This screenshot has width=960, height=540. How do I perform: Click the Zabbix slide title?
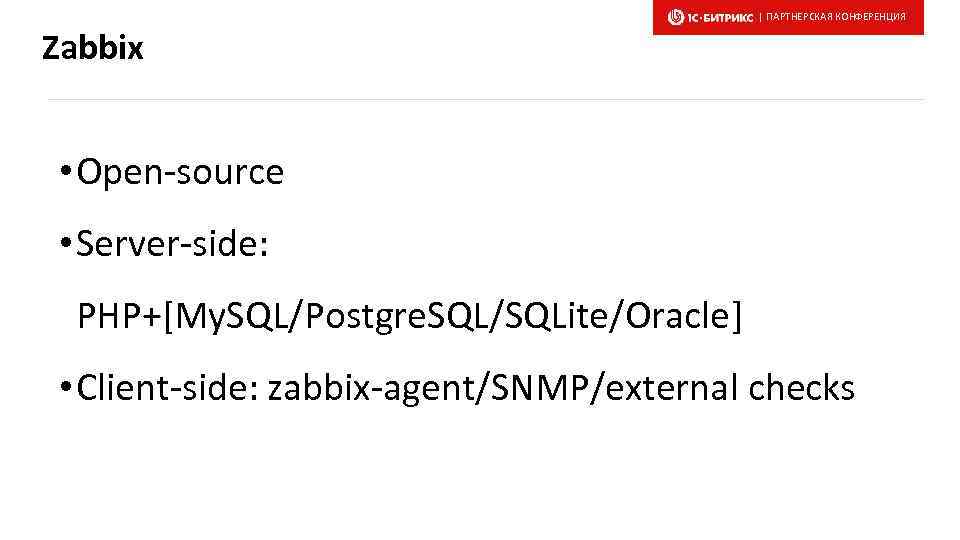tap(93, 47)
